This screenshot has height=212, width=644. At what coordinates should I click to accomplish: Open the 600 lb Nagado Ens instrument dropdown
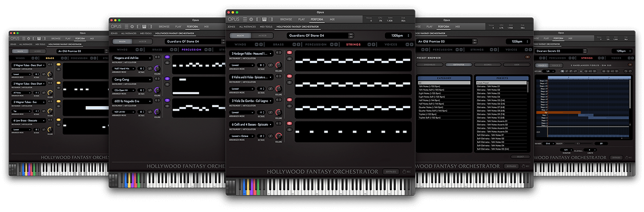[133, 101]
